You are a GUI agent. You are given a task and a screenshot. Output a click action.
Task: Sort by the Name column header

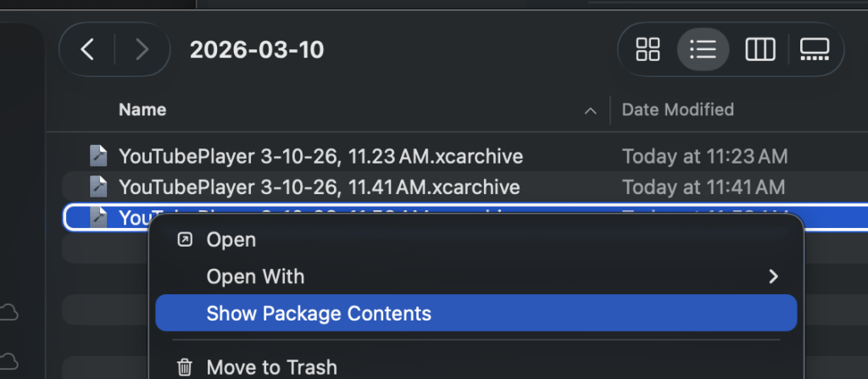click(142, 109)
